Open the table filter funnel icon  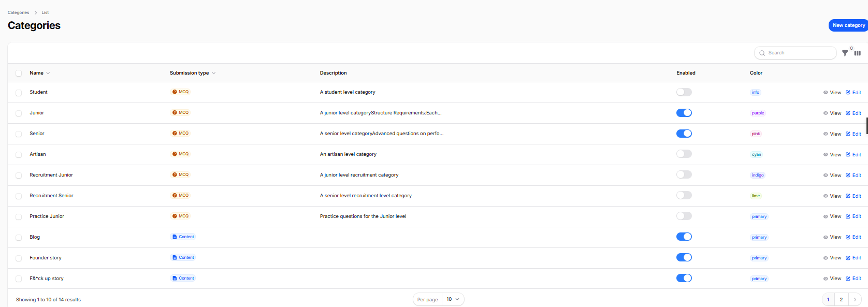(x=845, y=53)
